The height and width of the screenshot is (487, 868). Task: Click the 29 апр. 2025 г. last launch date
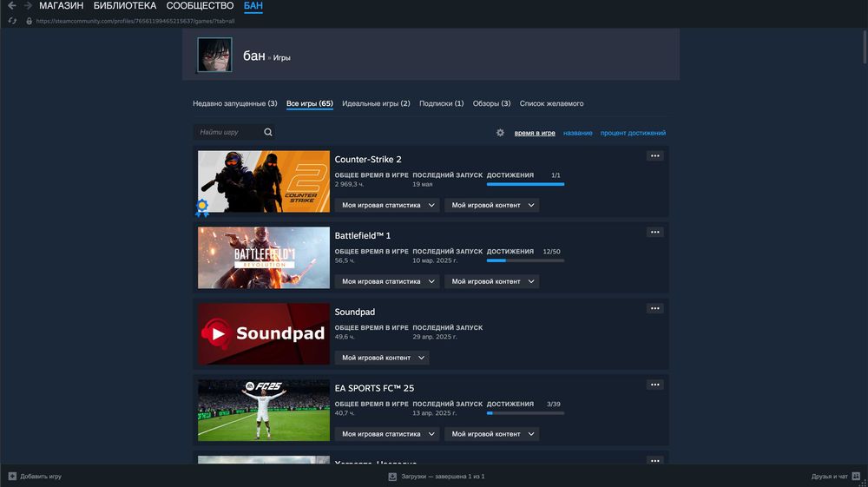click(435, 337)
